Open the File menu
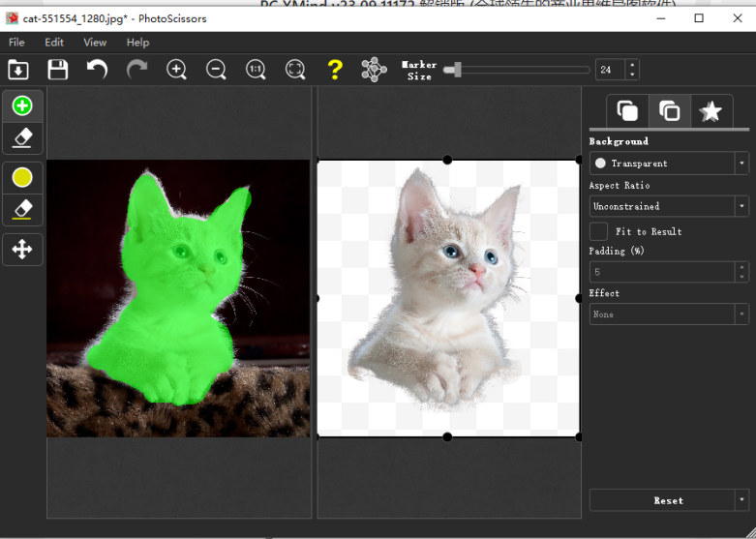Viewport: 756px width, 539px height. [16, 43]
